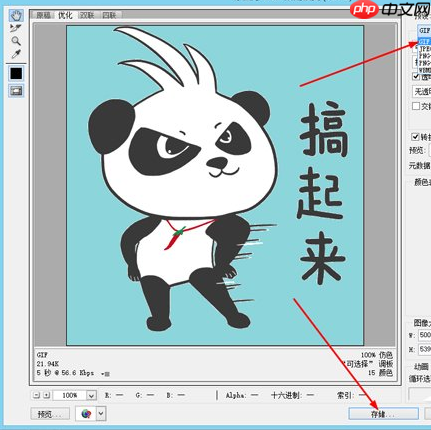The height and width of the screenshot is (430, 431).
Task: Open the black eyedropper color swatch
Action: point(16,73)
